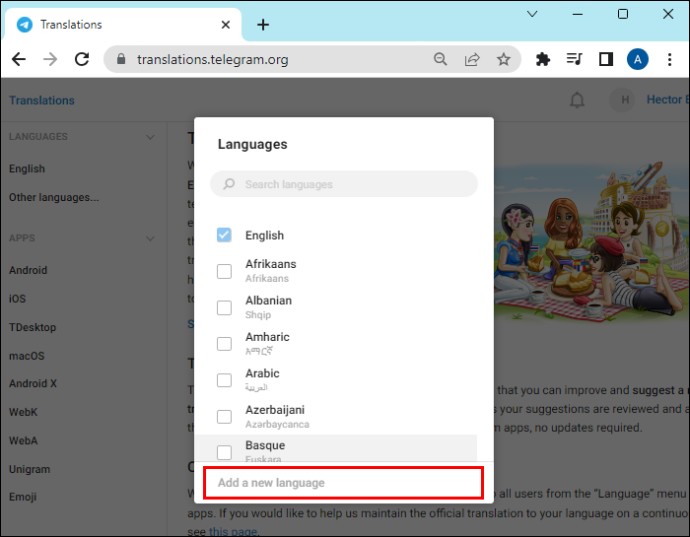
Task: Open the WebK app section
Action: point(23,412)
